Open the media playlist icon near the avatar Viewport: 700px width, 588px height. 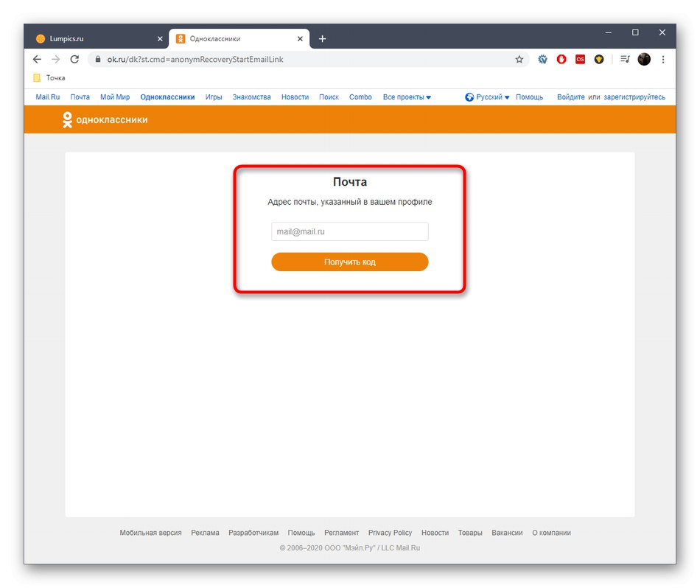[x=624, y=59]
